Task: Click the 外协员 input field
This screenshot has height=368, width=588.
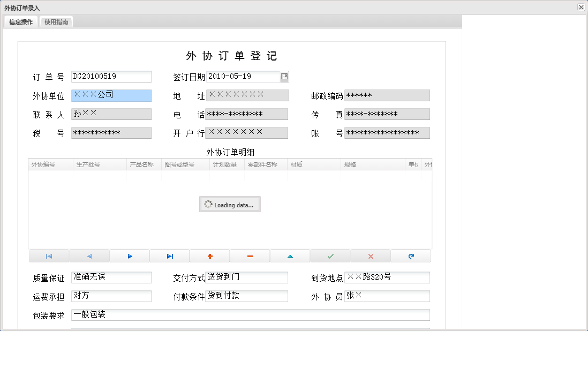Action: pyautogui.click(x=387, y=296)
